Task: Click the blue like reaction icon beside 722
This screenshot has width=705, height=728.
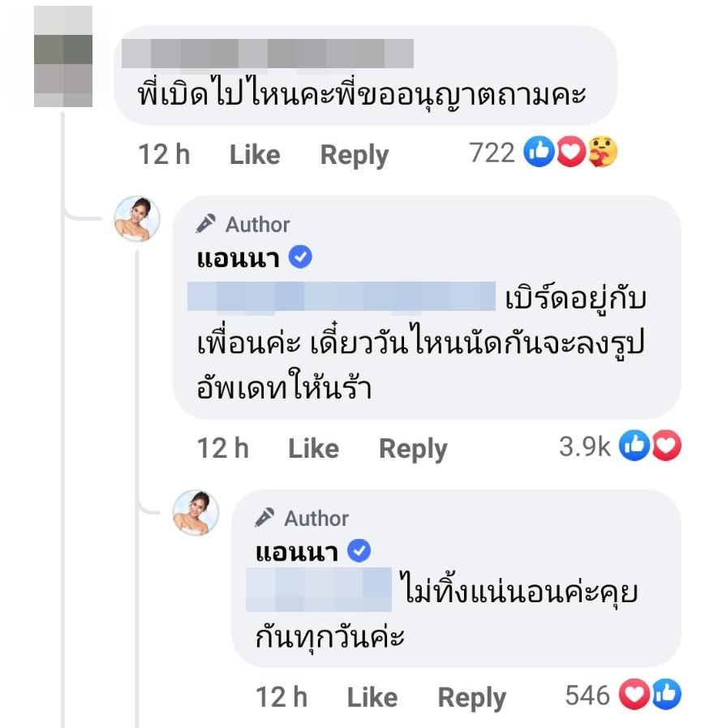Action: tap(539, 152)
